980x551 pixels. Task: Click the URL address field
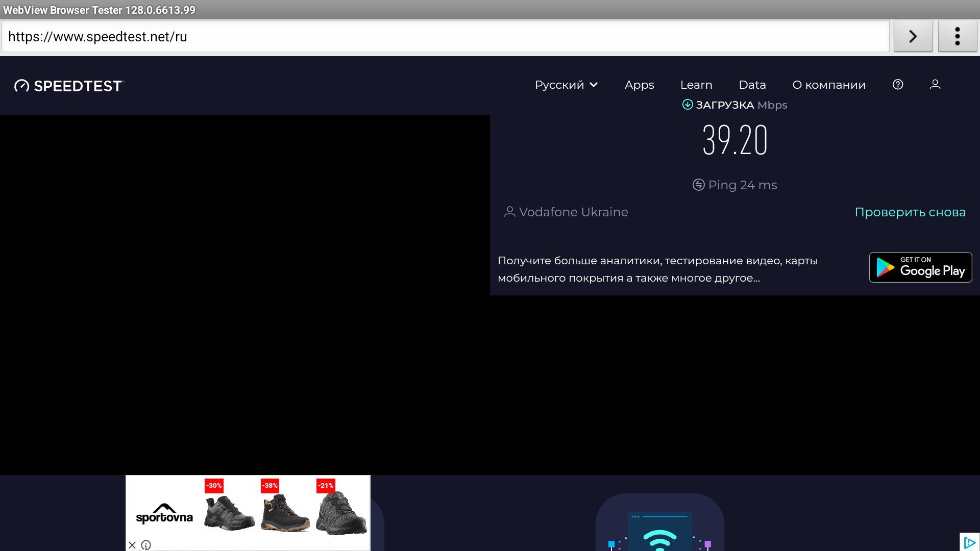pyautogui.click(x=445, y=36)
